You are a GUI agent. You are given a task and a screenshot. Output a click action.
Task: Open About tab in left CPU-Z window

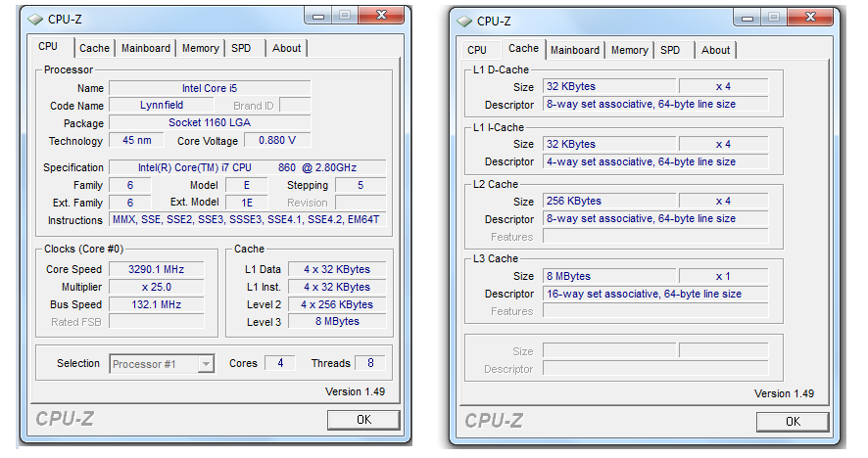286,48
